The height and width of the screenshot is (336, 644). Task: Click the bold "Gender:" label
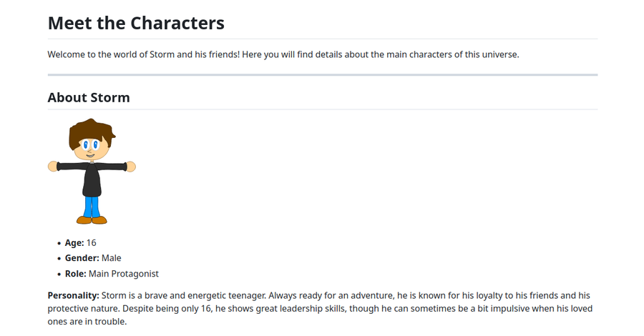pyautogui.click(x=82, y=258)
